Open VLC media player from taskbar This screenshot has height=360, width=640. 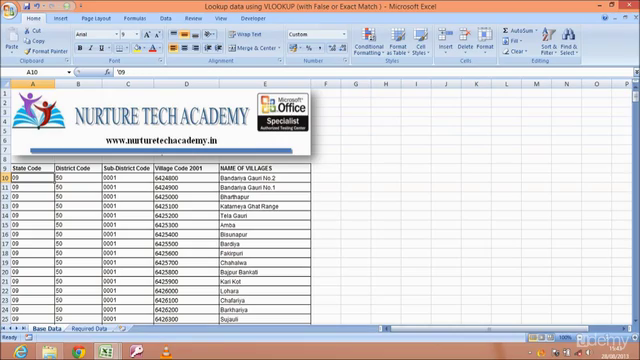(166, 351)
